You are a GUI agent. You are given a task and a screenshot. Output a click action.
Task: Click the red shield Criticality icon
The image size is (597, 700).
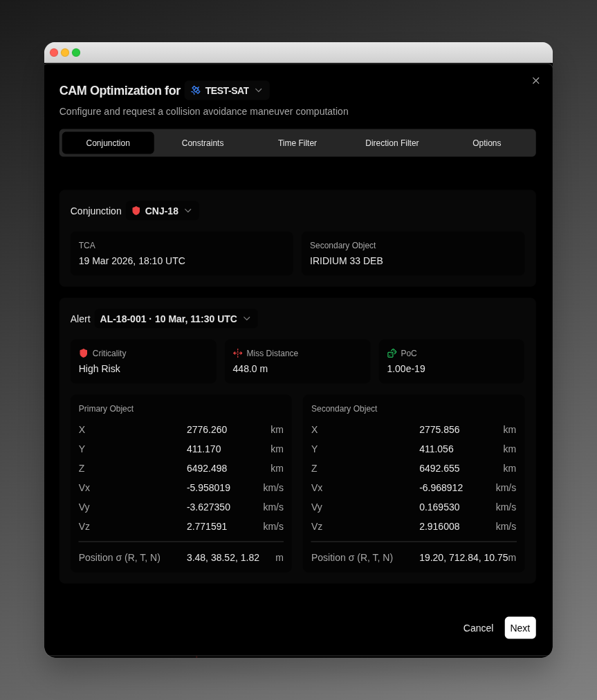click(x=84, y=353)
